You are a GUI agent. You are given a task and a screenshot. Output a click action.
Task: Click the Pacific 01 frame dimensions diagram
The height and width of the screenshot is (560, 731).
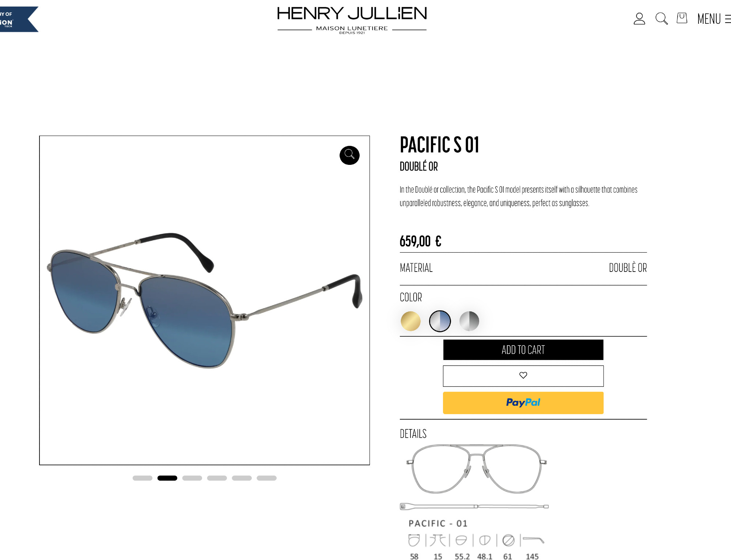[474, 501]
